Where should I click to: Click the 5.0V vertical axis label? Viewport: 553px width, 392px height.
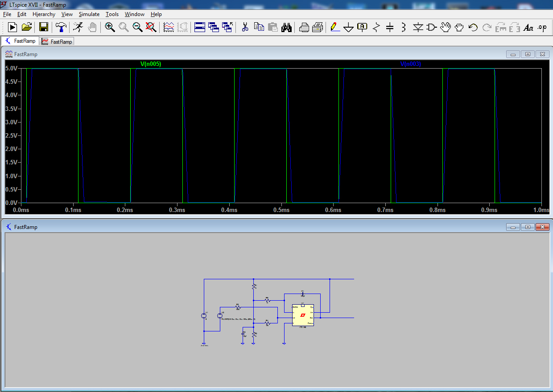(x=11, y=69)
